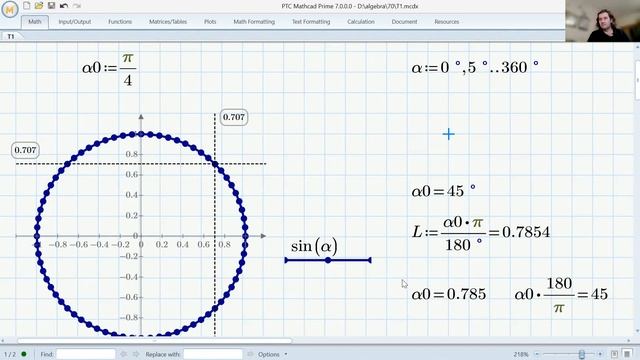Click the blue crosshair insertion cursor
640x360 pixels.
[x=449, y=134]
